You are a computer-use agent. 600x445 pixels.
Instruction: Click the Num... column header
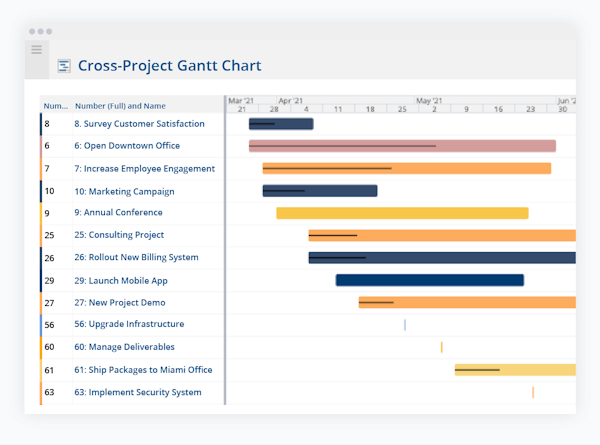55,106
